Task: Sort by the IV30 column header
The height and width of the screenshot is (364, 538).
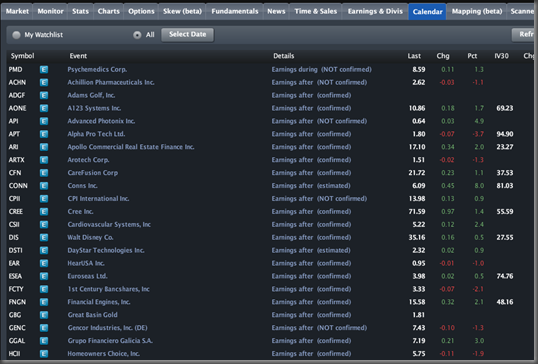Action: click(x=501, y=56)
